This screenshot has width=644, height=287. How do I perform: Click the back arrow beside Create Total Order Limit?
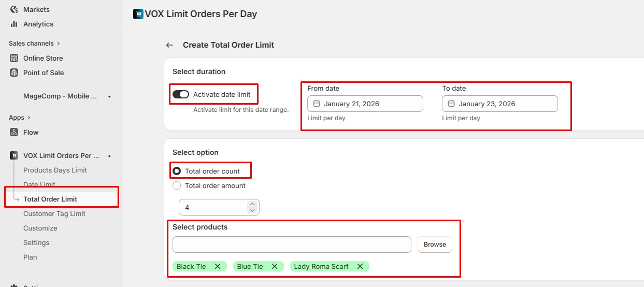(x=169, y=45)
